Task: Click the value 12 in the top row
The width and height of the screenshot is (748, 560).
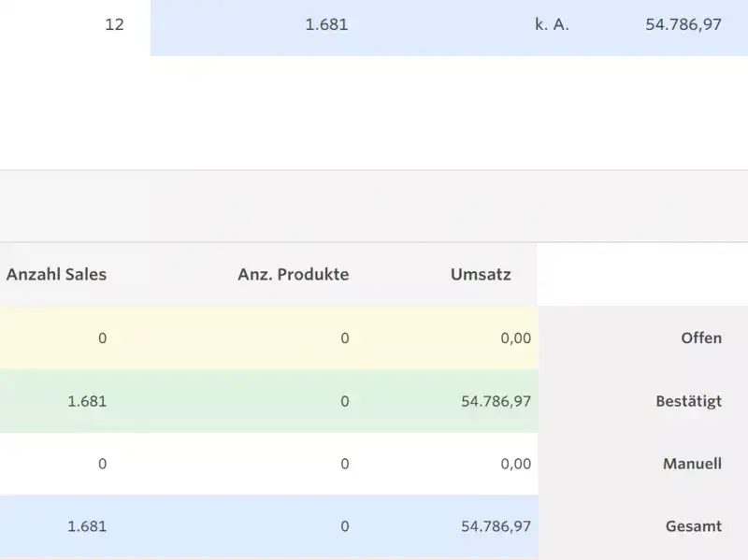Action: click(114, 25)
